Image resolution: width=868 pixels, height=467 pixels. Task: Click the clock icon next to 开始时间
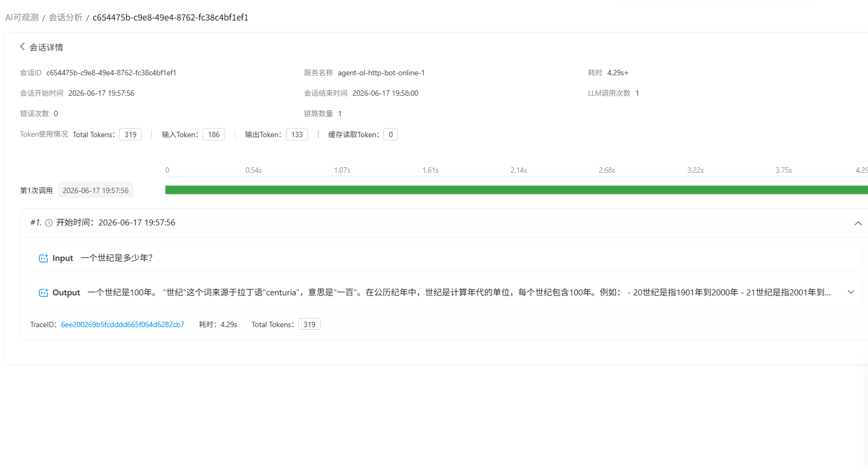[x=49, y=223]
